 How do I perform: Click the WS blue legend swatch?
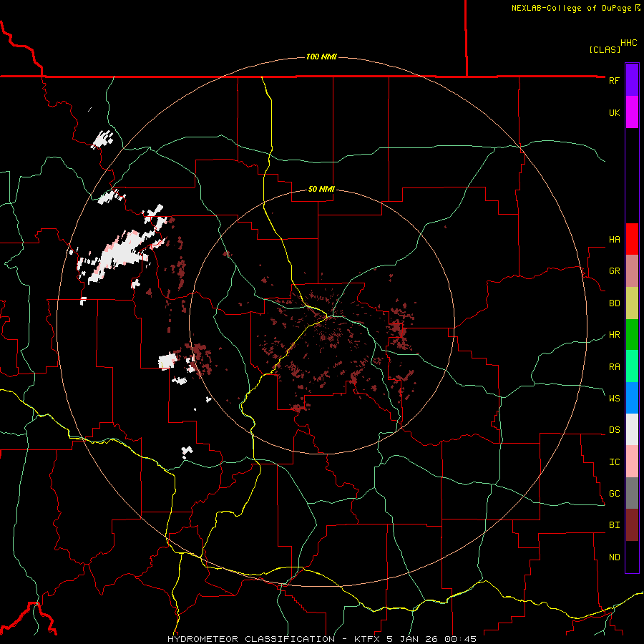click(632, 398)
